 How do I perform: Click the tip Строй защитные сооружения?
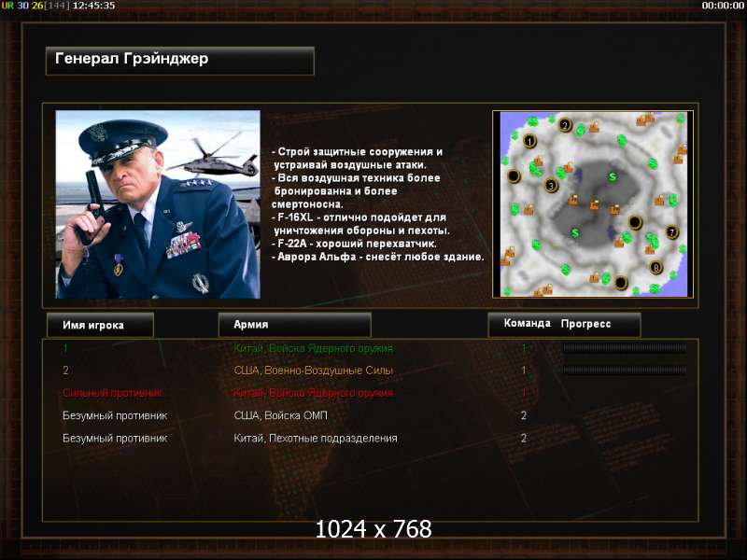[x=357, y=158]
